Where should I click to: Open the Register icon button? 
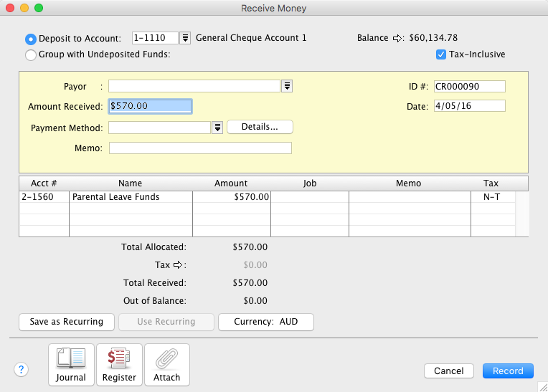point(119,365)
